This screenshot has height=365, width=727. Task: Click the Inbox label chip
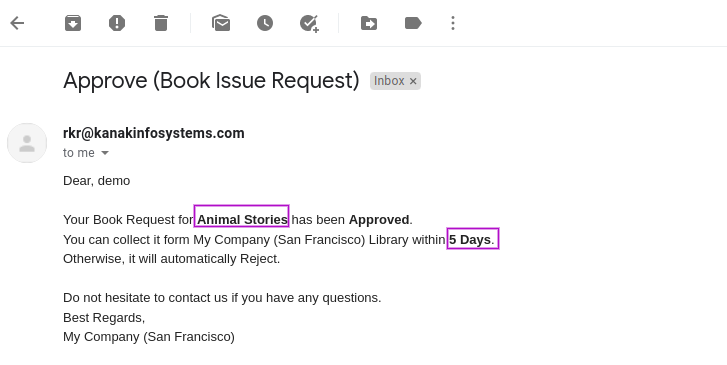click(389, 81)
